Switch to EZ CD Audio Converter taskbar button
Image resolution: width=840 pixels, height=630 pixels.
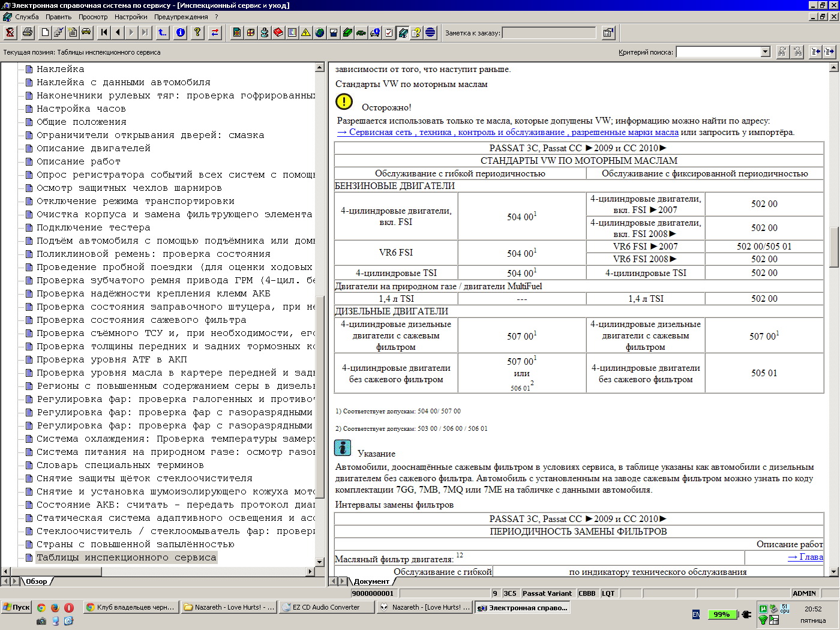326,607
